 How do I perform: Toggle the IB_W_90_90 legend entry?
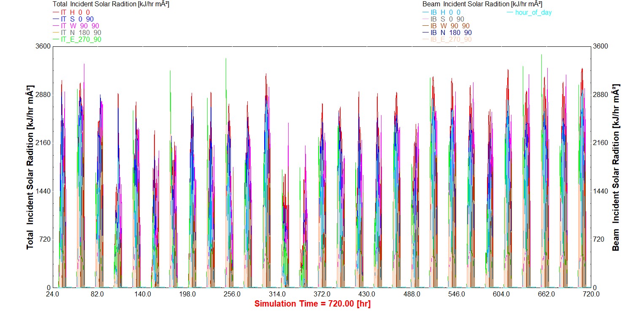(x=446, y=26)
